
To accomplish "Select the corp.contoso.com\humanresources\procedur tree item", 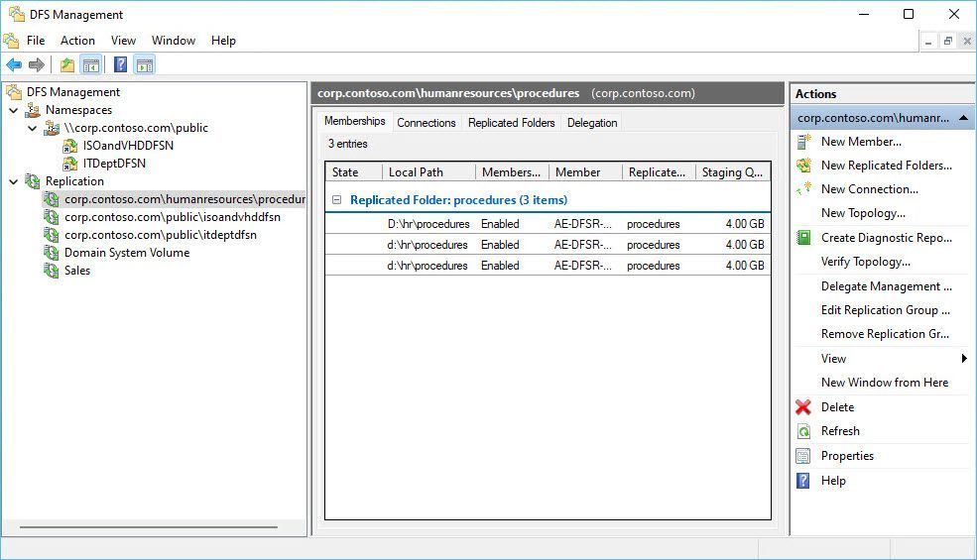I will coord(175,199).
